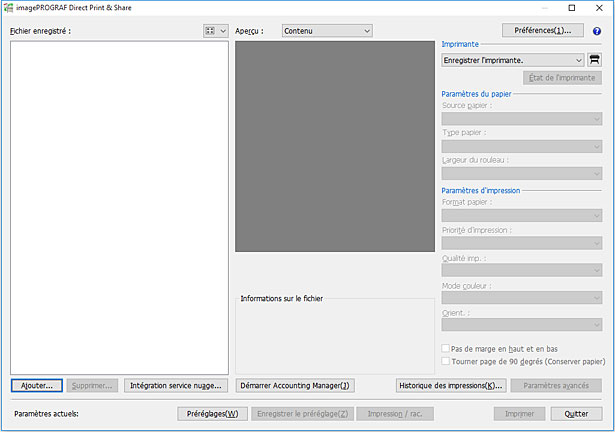
Task: Launch Démarrer Accounting Manager(J)
Action: 295,385
